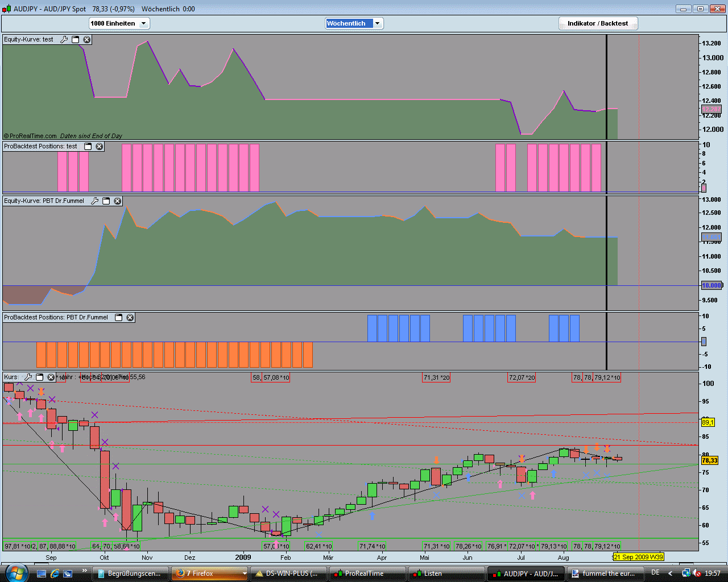This screenshot has width=728, height=582.
Task: Close the AUDJPY chart window
Action: click(x=717, y=9)
